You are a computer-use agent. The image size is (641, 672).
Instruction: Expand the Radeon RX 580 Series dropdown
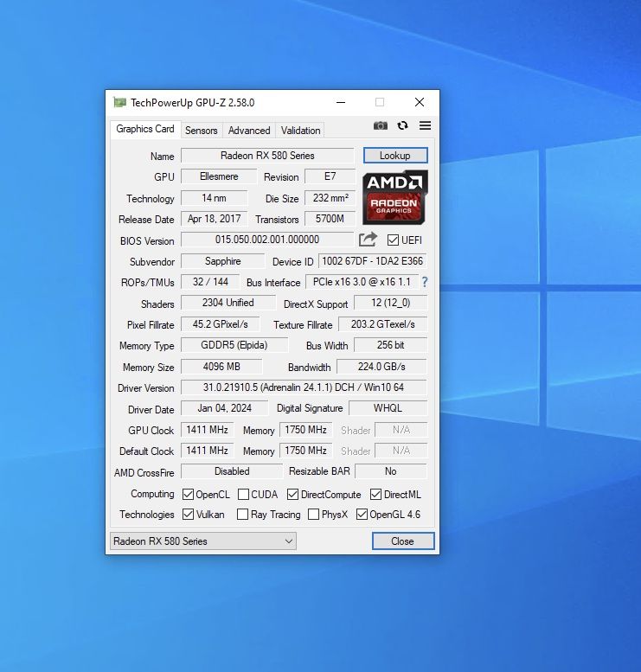click(203, 541)
